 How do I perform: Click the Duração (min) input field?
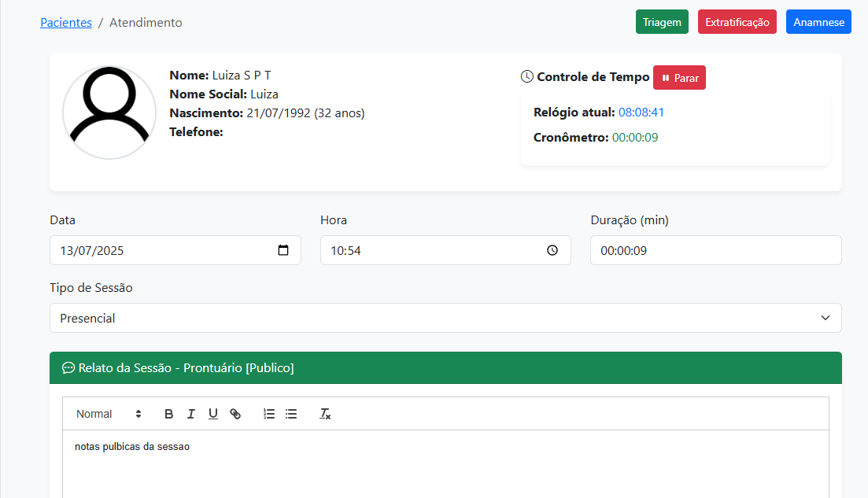715,250
